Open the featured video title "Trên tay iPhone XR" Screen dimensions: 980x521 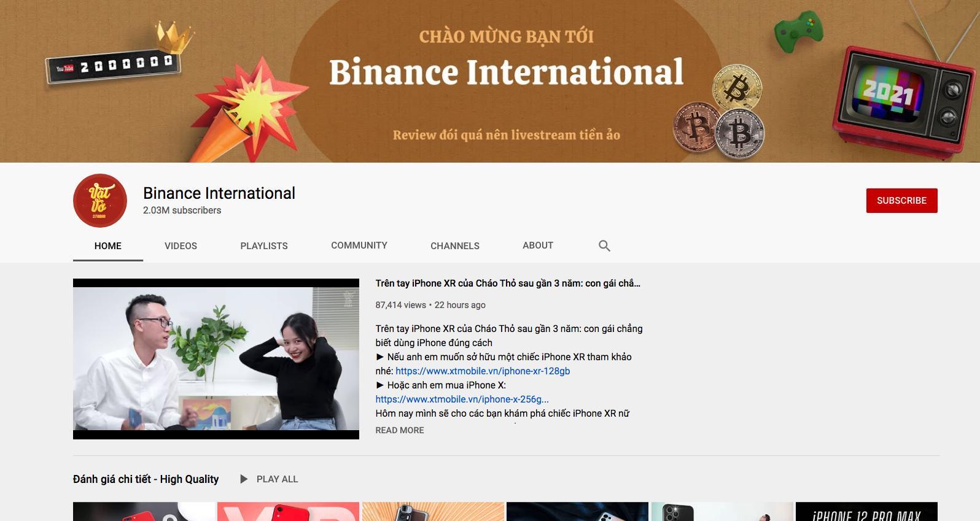pos(508,284)
